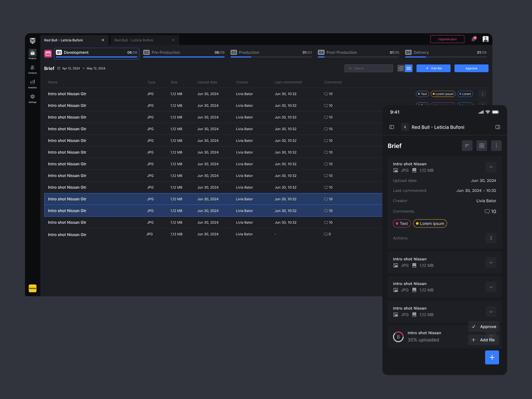Open the 02 Pre-Production stage tab
532x399 pixels.
(184, 53)
